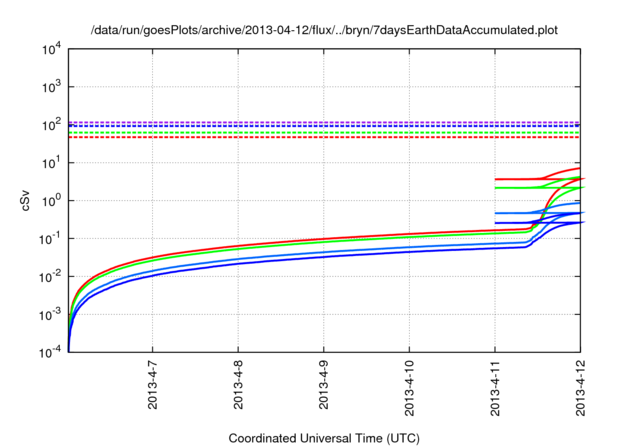Click the plot file path title
The height and width of the screenshot is (448, 640).
(x=324, y=30)
